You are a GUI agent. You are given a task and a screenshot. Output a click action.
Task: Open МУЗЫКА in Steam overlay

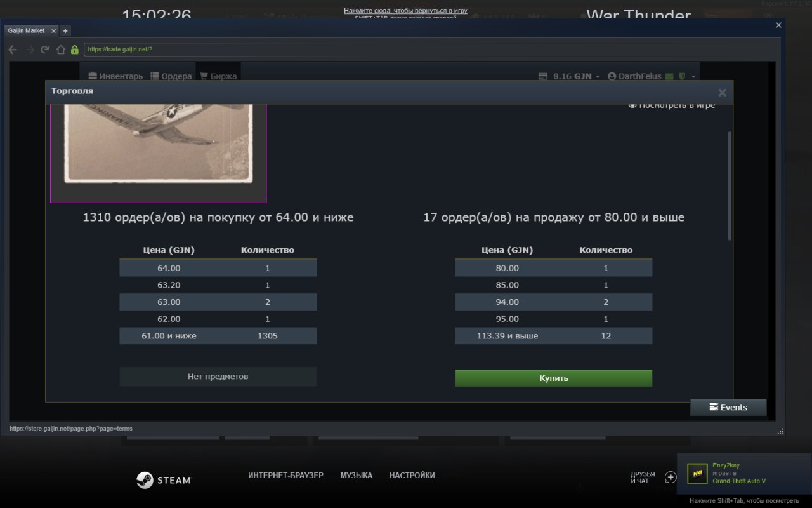(357, 476)
